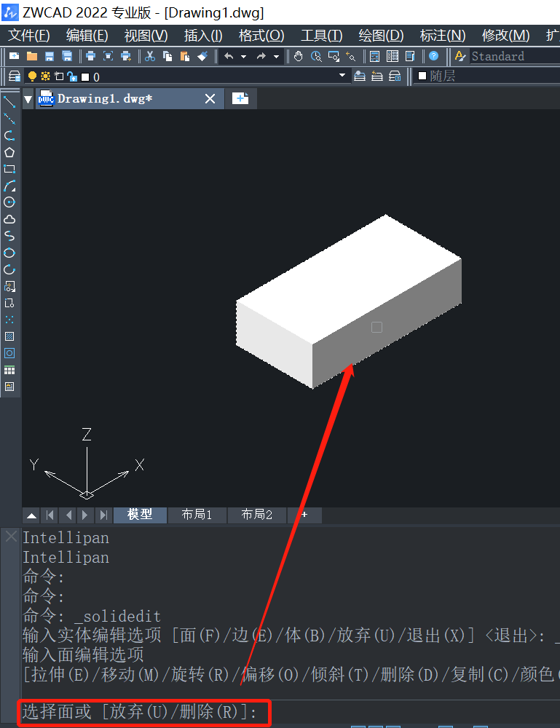Click the Pan hand icon in toolbar
The height and width of the screenshot is (728, 560).
[x=299, y=56]
